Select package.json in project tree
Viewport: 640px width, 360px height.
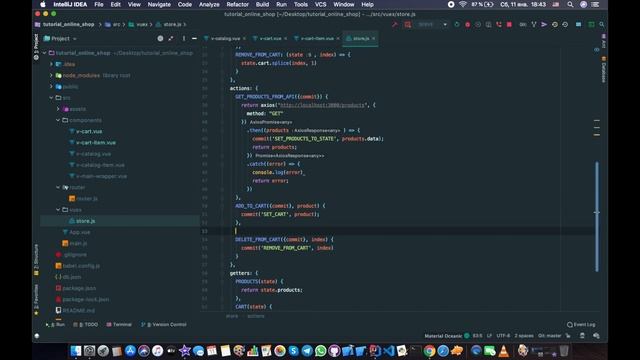[x=79, y=288]
